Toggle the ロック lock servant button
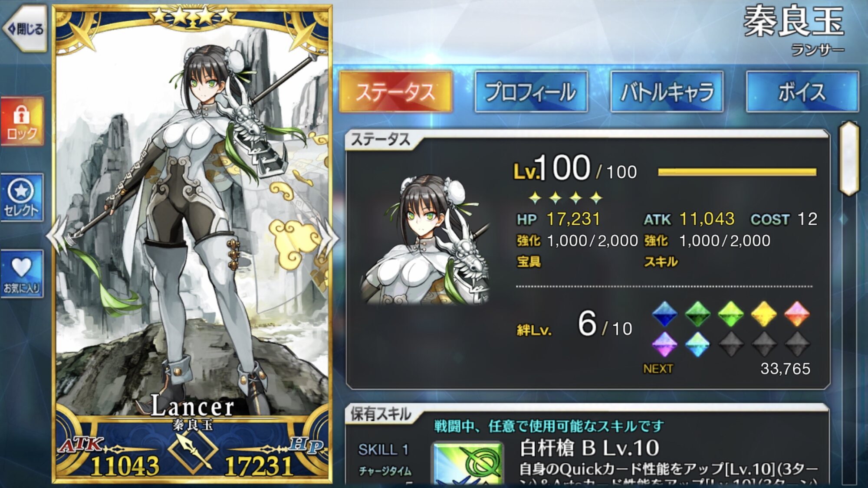 tap(22, 121)
